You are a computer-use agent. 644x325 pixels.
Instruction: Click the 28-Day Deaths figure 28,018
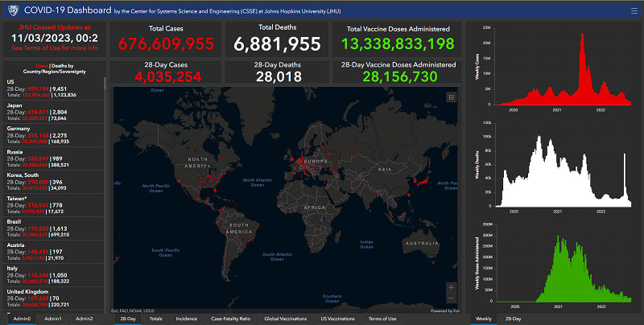(279, 76)
